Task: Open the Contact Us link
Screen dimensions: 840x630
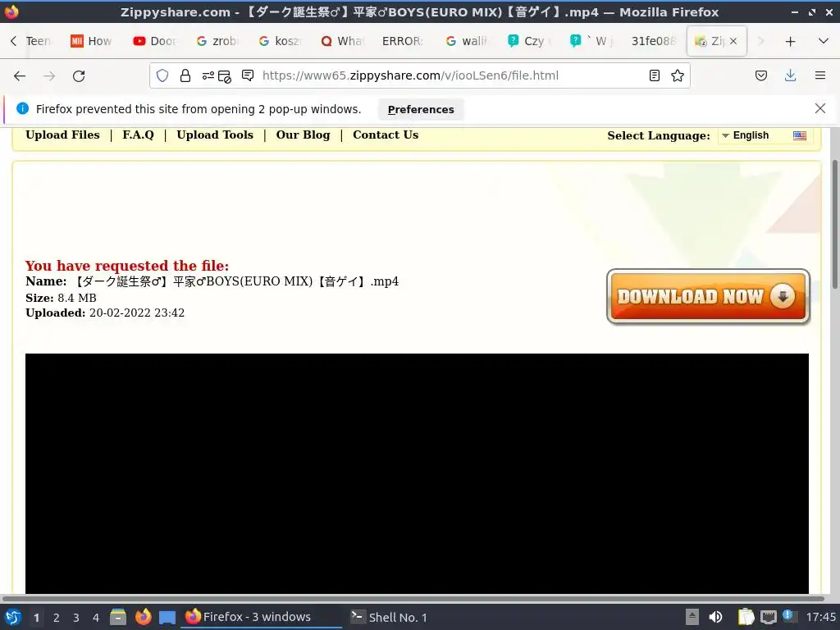Action: click(x=386, y=135)
